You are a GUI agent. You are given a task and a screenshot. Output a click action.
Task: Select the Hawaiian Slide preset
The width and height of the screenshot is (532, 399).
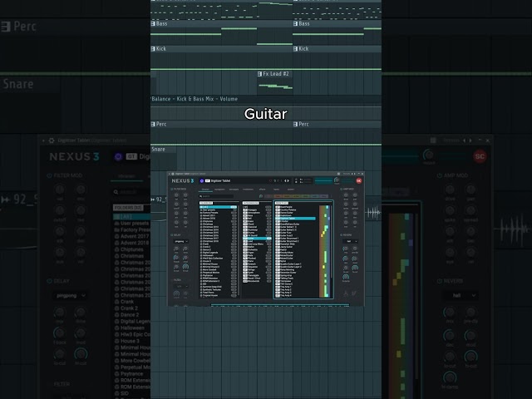point(296,244)
